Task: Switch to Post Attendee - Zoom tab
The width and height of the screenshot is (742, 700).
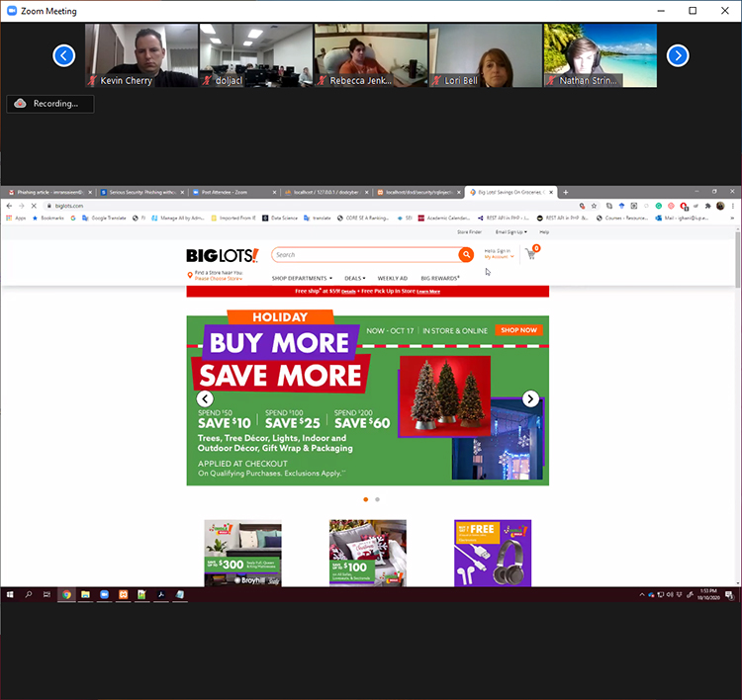Action: (231, 192)
